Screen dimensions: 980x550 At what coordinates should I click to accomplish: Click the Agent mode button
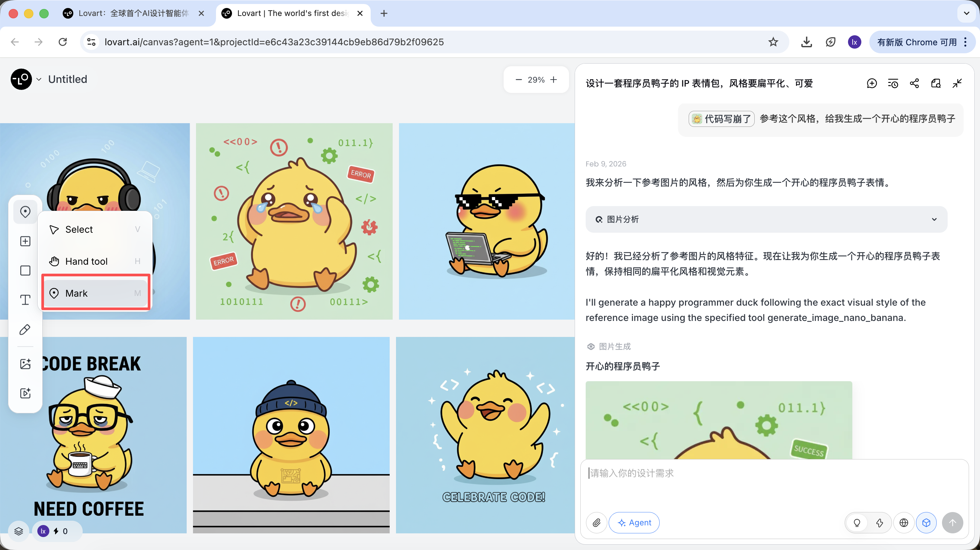tap(634, 523)
